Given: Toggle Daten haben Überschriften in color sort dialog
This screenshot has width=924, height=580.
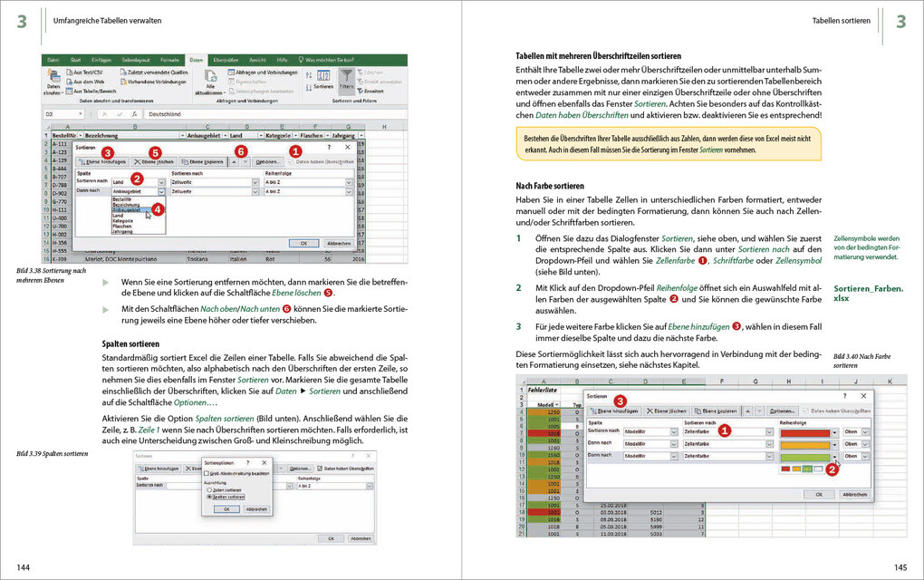Looking at the screenshot, I should point(805,411).
